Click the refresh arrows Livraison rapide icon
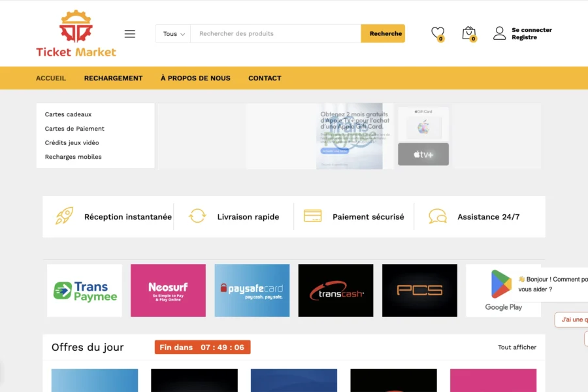This screenshot has height=392, width=588. click(x=197, y=216)
